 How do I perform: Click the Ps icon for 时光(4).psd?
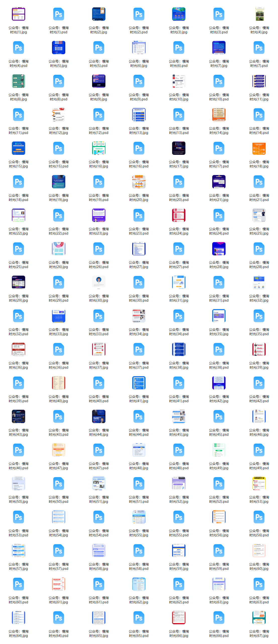coord(18,48)
